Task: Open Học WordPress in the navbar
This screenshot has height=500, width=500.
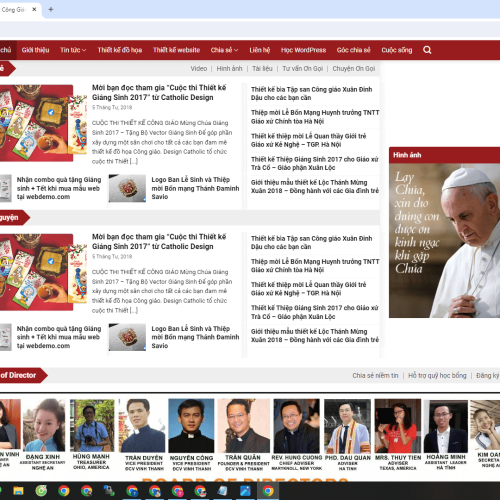Action: 303,50
